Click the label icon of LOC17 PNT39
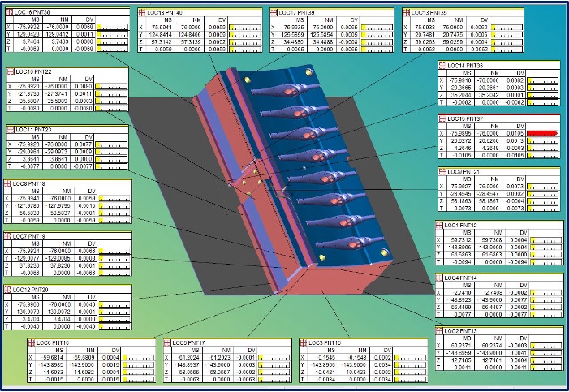Screen dimensions: 569x392 click(x=274, y=13)
